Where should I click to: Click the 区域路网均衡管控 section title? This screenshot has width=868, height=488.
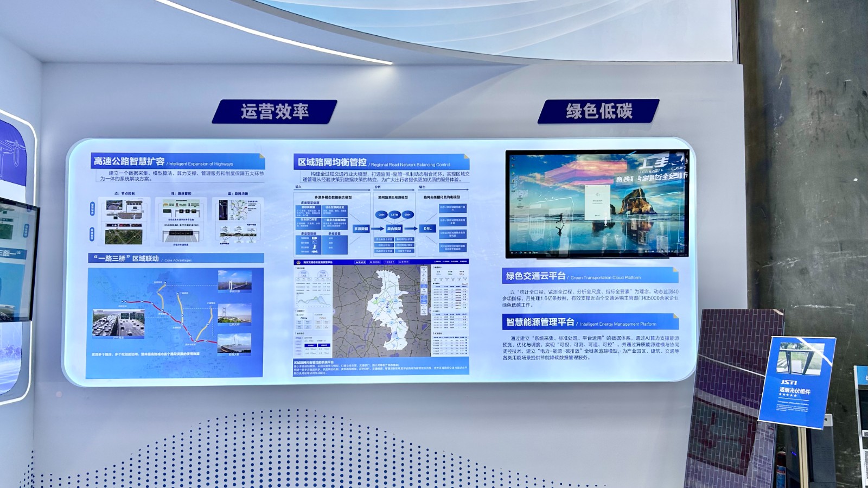(332, 162)
